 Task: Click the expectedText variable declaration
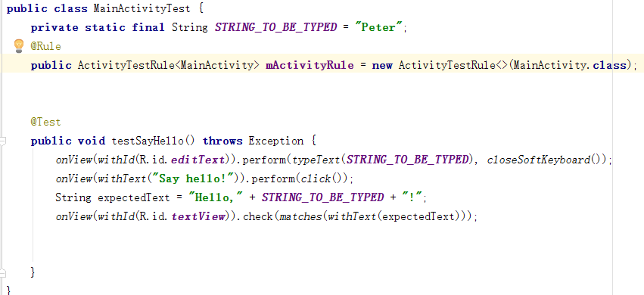tap(133, 197)
